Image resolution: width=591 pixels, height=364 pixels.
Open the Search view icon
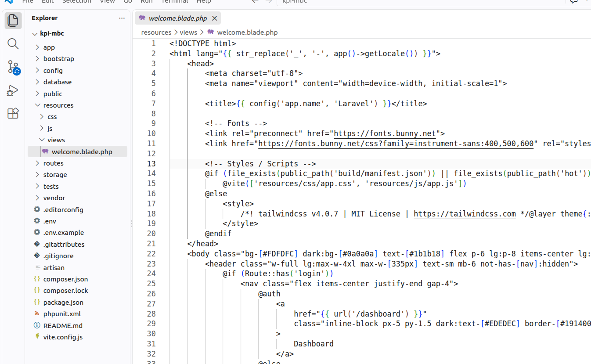[13, 43]
